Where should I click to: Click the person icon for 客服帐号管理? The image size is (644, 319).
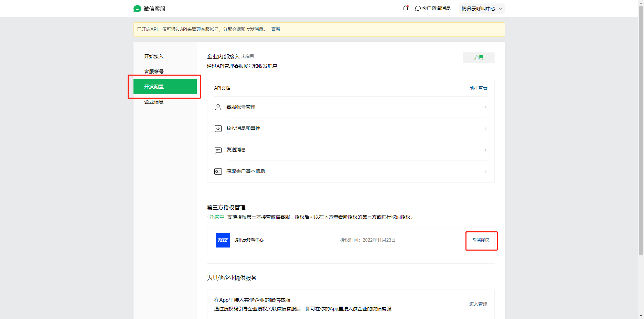coord(218,107)
